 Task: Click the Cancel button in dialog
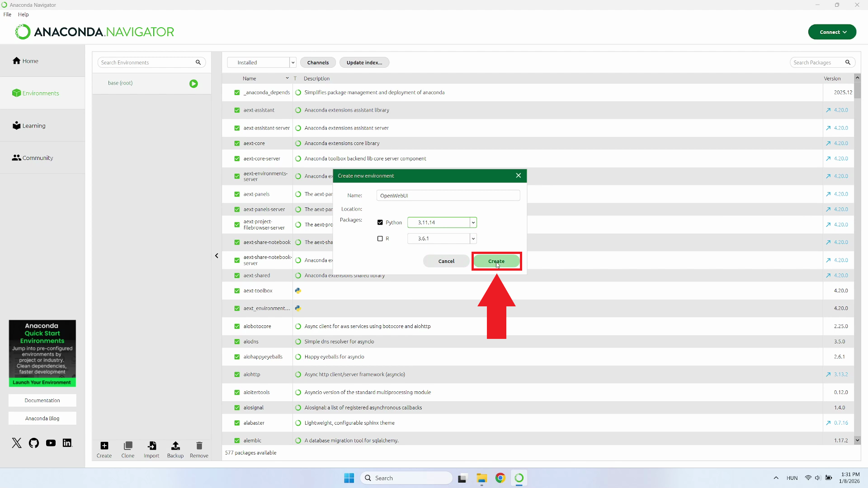click(446, 261)
